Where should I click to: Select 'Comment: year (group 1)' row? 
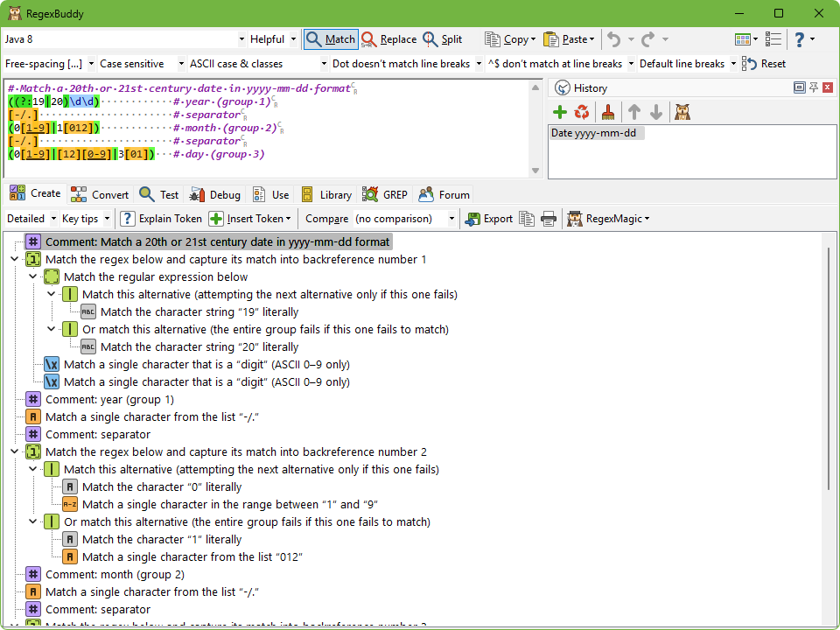[109, 399]
